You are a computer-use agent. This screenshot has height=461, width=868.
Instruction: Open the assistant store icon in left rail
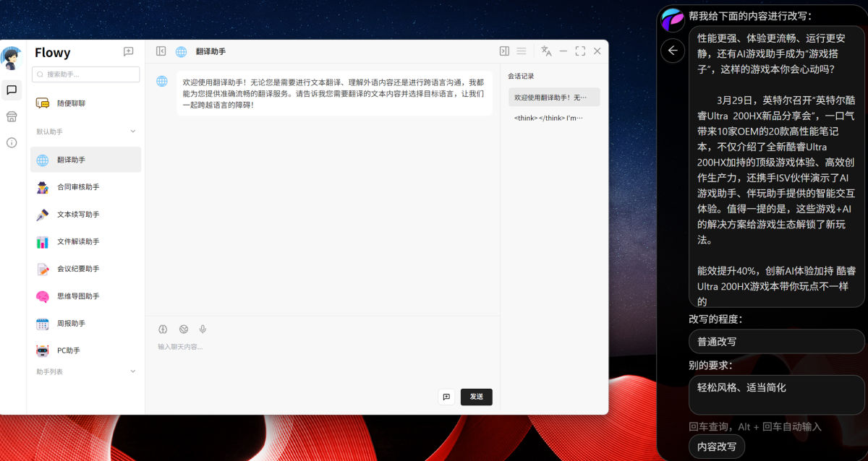12,116
